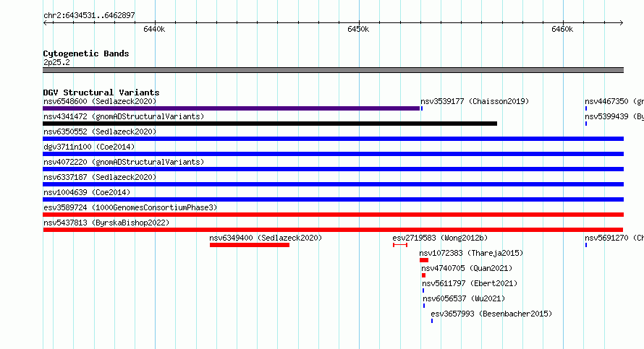Click the small blue nsv3539177 marker
The image size is (644, 349).
422,108
